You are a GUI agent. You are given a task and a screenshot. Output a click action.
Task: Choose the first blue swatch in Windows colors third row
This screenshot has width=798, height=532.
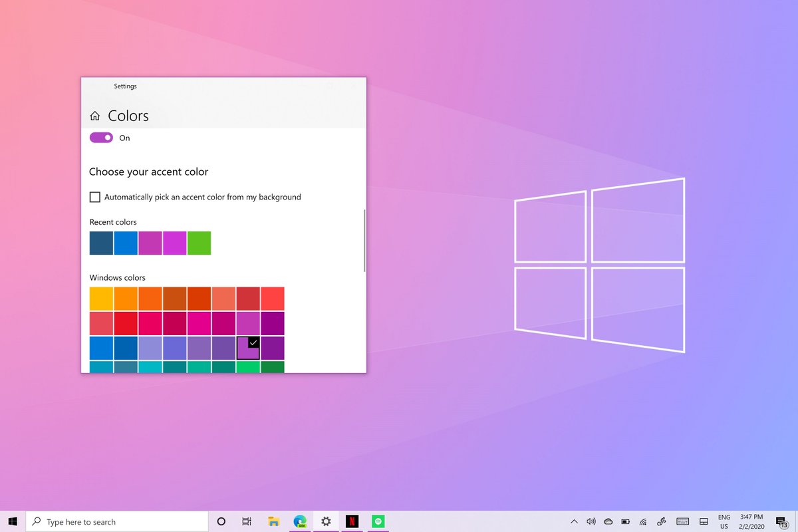click(101, 348)
